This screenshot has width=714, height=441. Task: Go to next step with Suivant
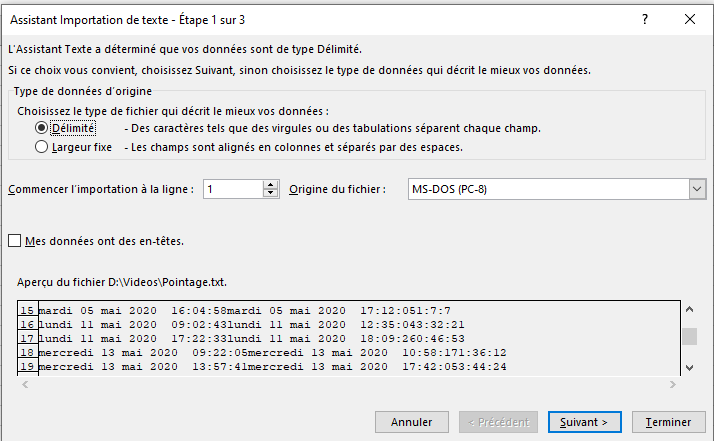(x=584, y=422)
